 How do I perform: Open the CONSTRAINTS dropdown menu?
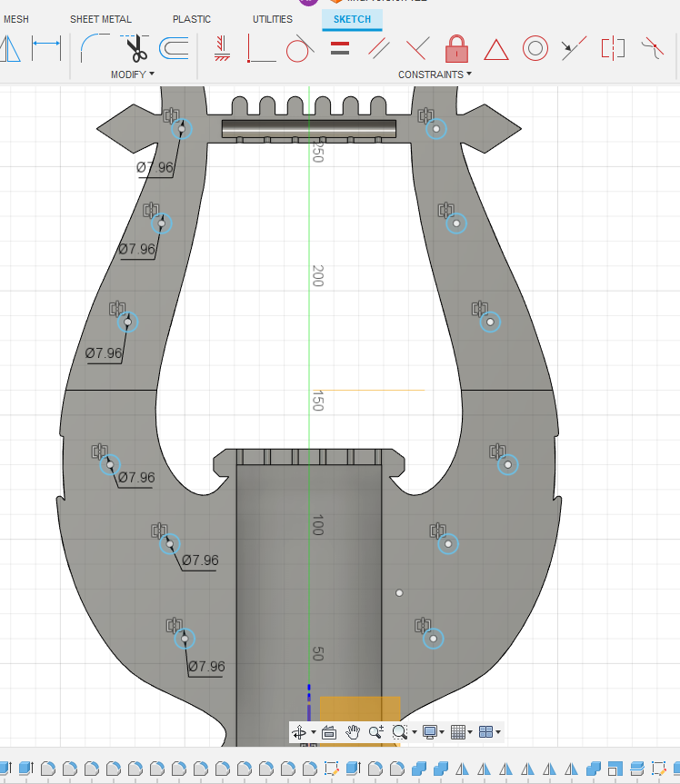435,74
